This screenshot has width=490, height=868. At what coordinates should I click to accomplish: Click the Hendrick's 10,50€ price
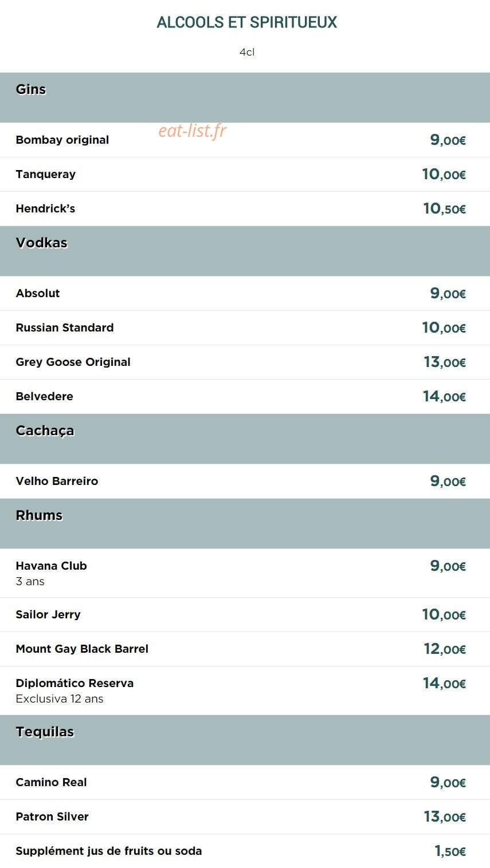point(444,209)
